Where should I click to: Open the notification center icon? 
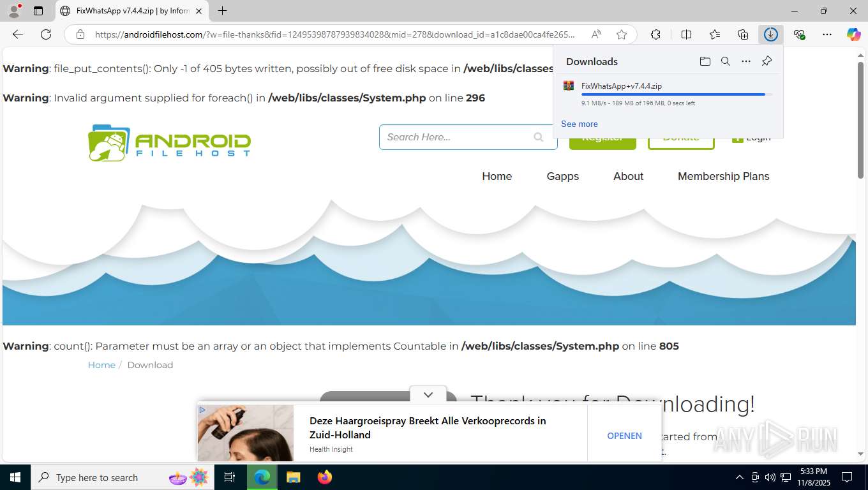(x=847, y=477)
